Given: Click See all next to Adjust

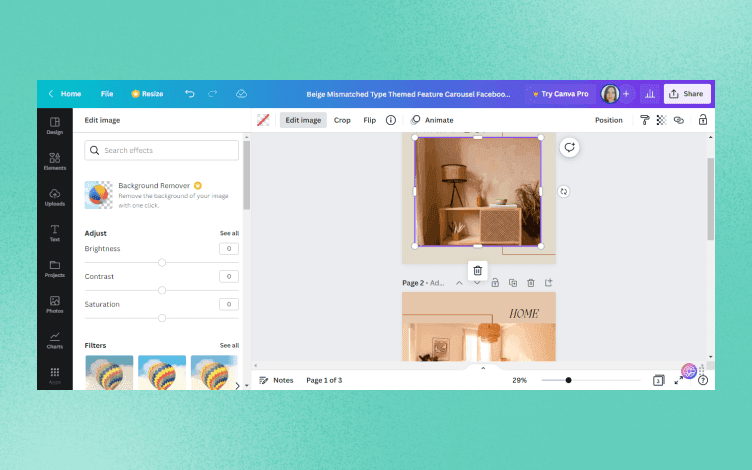Looking at the screenshot, I should 229,233.
